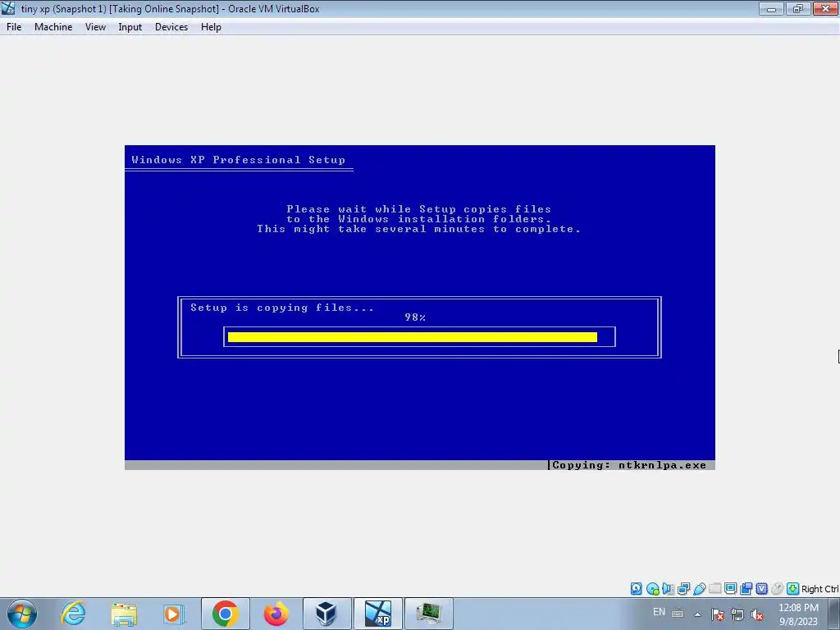840x630 pixels.
Task: Click the VirtualBox window title bar icon
Action: (x=8, y=8)
